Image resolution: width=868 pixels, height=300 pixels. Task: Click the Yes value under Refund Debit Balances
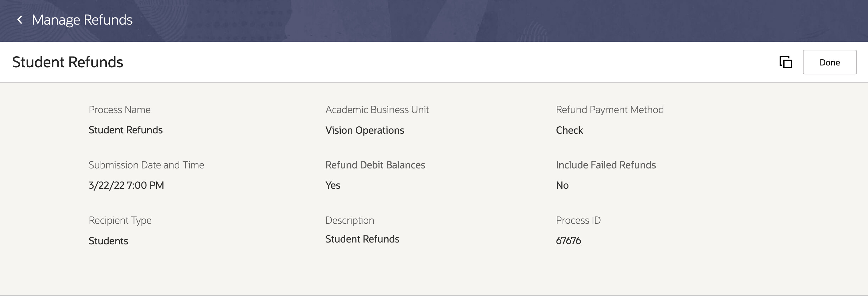pos(333,185)
